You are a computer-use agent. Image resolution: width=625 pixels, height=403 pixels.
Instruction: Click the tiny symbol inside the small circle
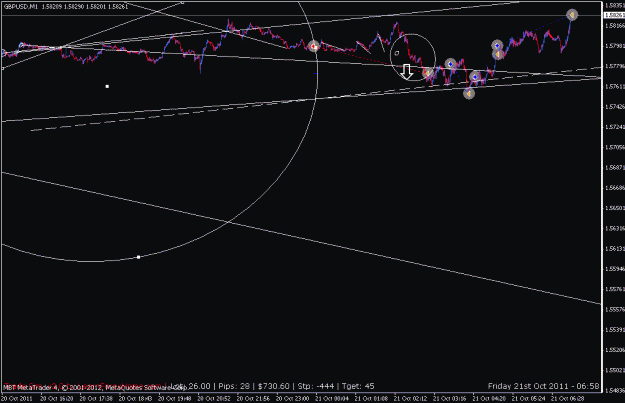tap(397, 53)
